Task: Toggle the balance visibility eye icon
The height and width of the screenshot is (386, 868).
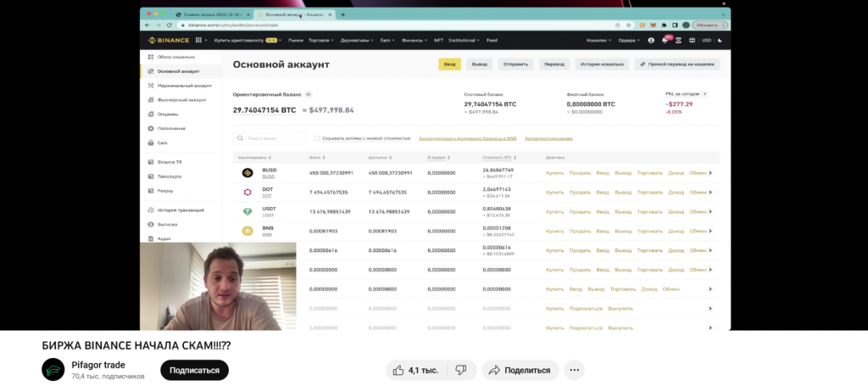Action: tap(309, 94)
